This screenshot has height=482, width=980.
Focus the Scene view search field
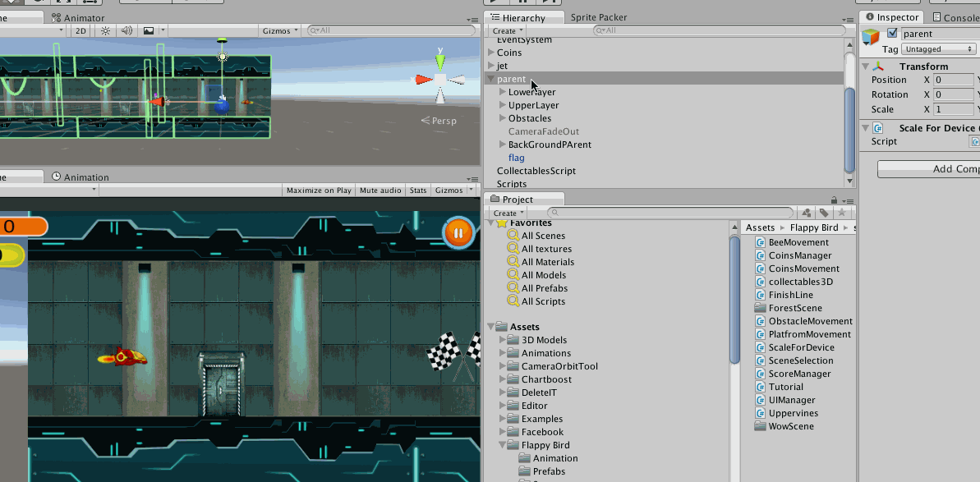click(x=391, y=30)
